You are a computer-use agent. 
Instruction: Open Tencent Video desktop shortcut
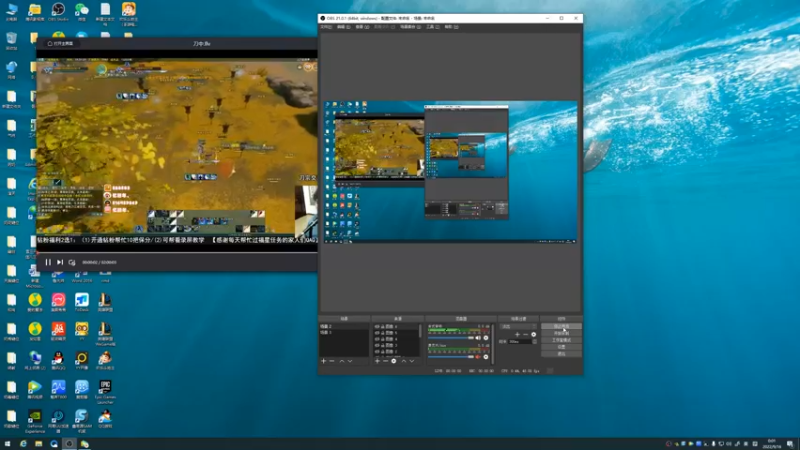pyautogui.click(x=35, y=390)
